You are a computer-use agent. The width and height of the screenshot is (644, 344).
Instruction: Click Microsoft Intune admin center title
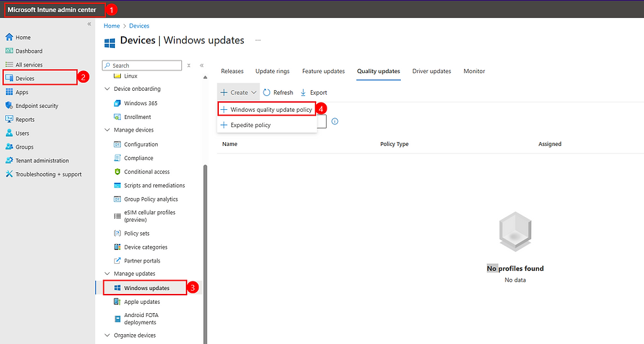[52, 9]
